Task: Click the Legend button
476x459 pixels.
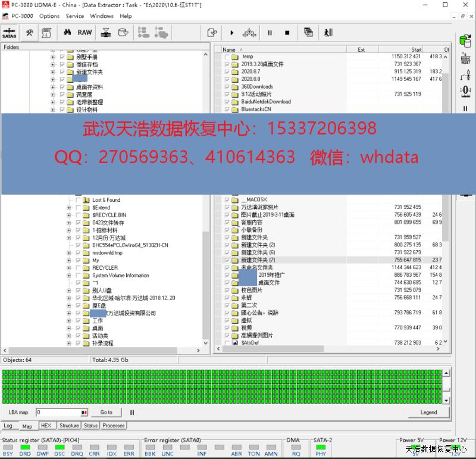Action: tap(428, 412)
